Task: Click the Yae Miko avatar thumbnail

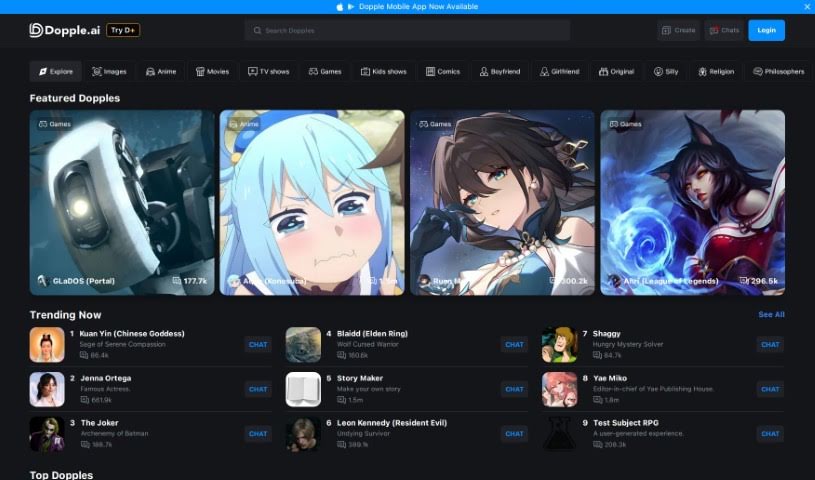Action: pyautogui.click(x=559, y=390)
